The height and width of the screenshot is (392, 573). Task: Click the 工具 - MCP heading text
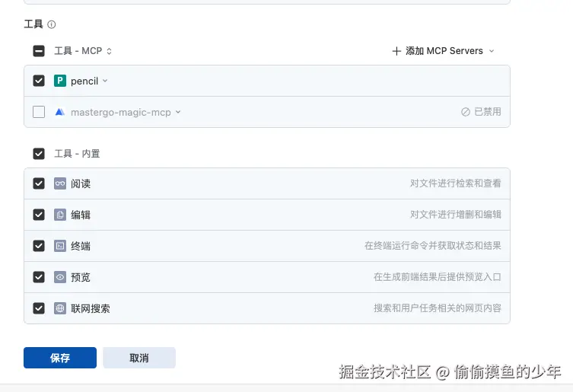(78, 51)
